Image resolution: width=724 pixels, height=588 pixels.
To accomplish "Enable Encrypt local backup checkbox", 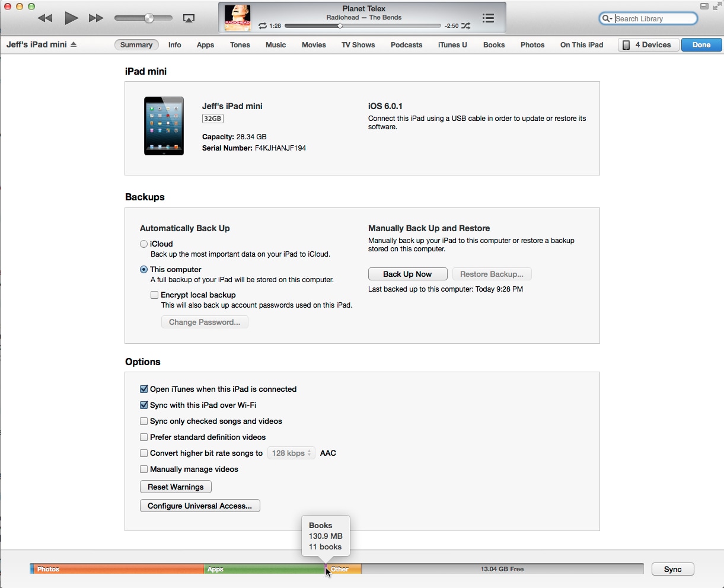I will tap(154, 295).
